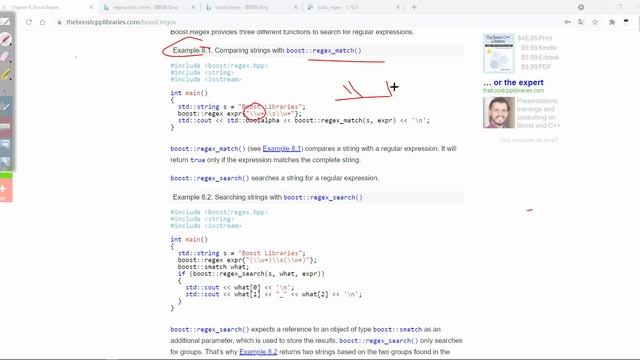Open the Example 8.2 link in paragraph
The height and width of the screenshot is (360, 640).
point(258,351)
